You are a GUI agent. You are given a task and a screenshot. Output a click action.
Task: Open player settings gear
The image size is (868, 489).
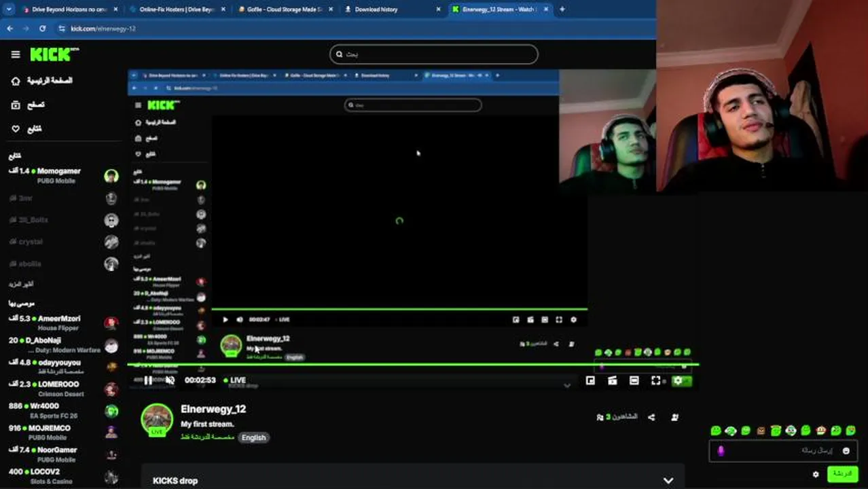pyautogui.click(x=677, y=381)
